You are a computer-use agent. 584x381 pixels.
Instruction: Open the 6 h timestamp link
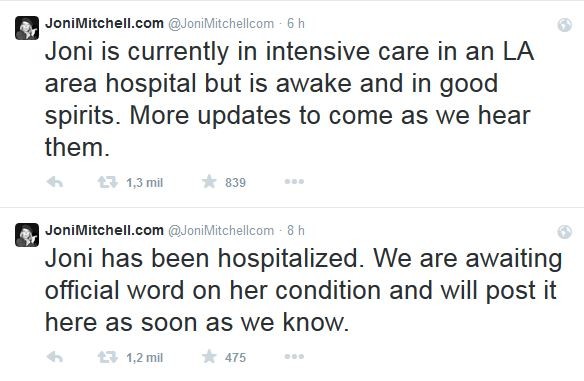(x=296, y=23)
